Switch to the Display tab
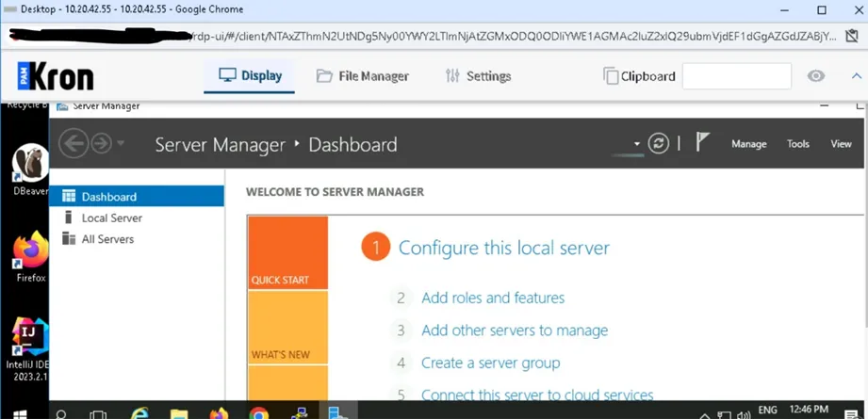Image resolution: width=868 pixels, height=419 pixels. (x=250, y=75)
